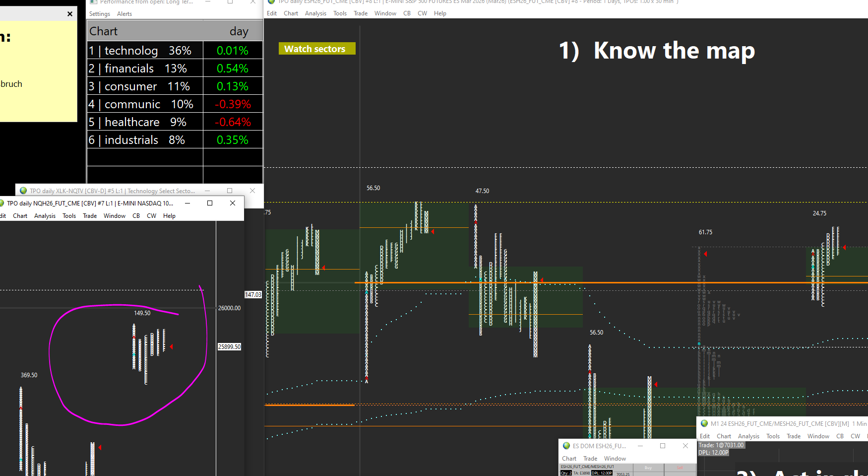
Task: Click the globe icon of the M1 24 ESH26 window
Action: (x=704, y=423)
